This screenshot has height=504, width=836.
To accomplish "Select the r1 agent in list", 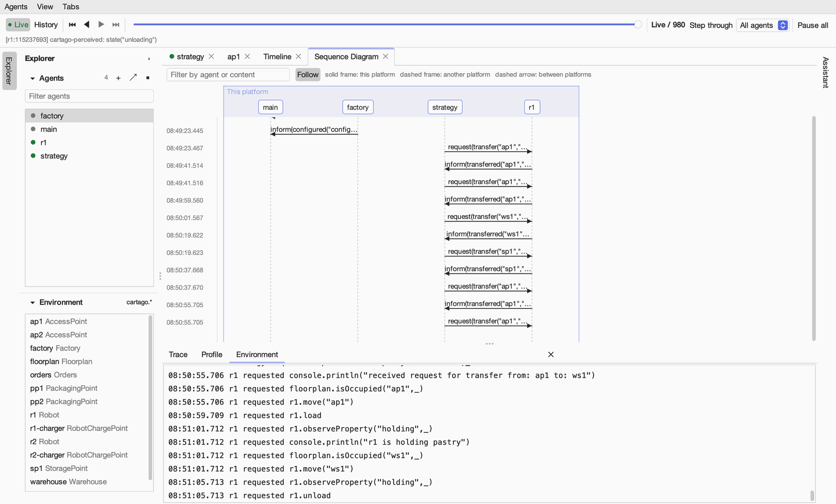I will click(x=89, y=143).
